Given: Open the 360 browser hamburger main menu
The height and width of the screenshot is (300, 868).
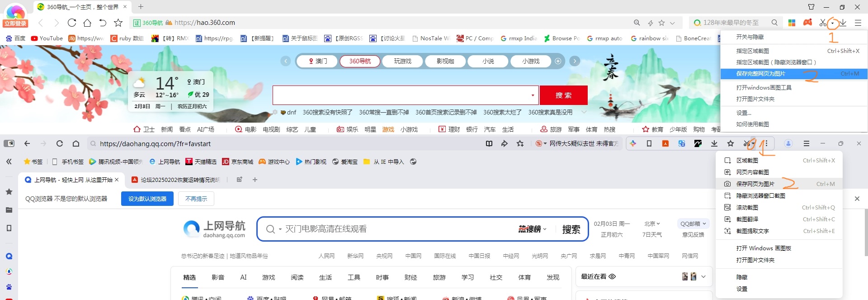Looking at the screenshot, I should point(858,23).
